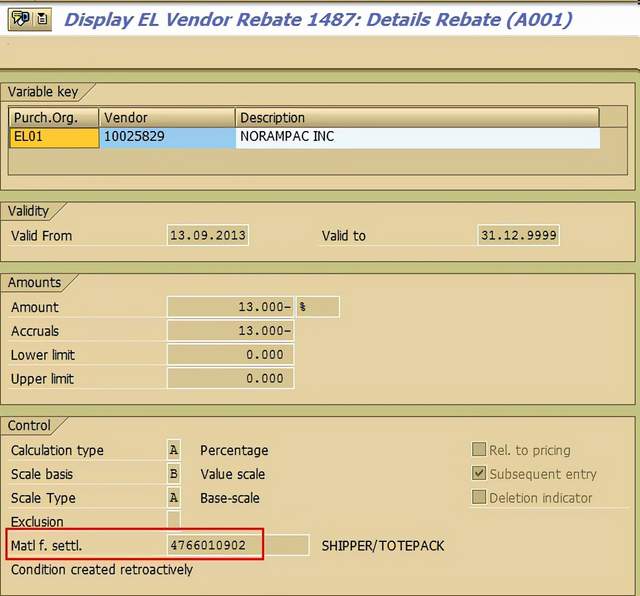Click the Validity group header
The height and width of the screenshot is (596, 640).
point(28,211)
